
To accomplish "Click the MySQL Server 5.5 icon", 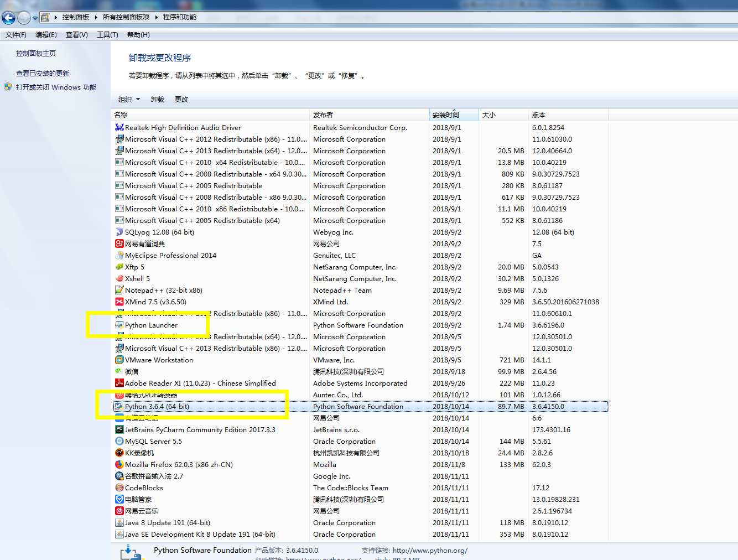I will (119, 441).
